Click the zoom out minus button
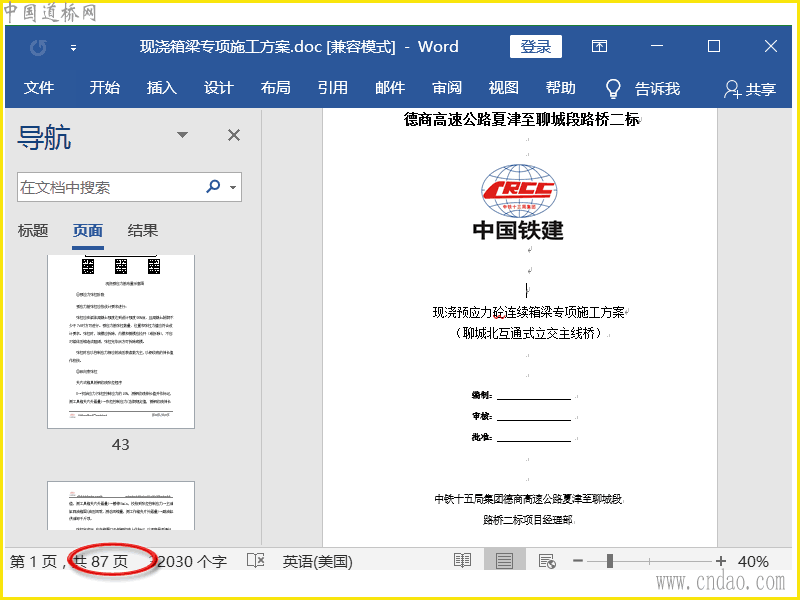The image size is (800, 600). tap(578, 561)
